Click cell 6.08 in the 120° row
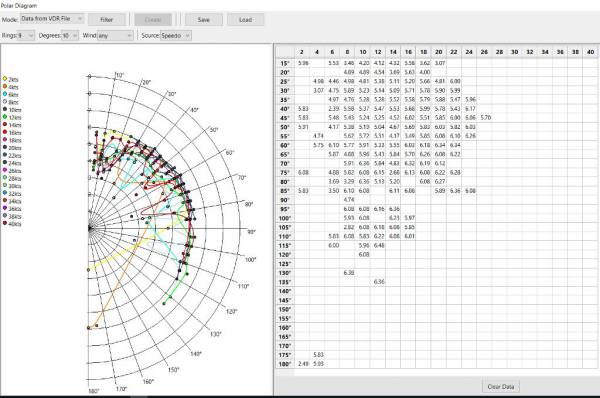Image resolution: width=600 pixels, height=398 pixels. point(363,254)
